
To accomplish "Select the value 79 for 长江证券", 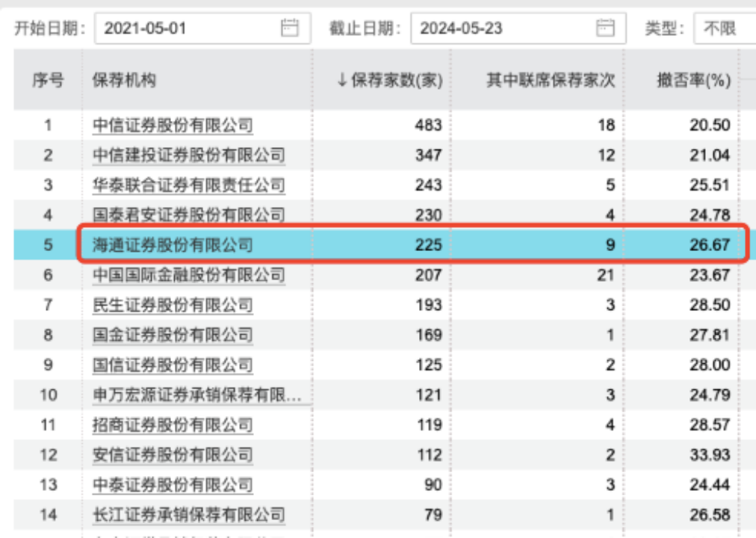I will pyautogui.click(x=433, y=515).
